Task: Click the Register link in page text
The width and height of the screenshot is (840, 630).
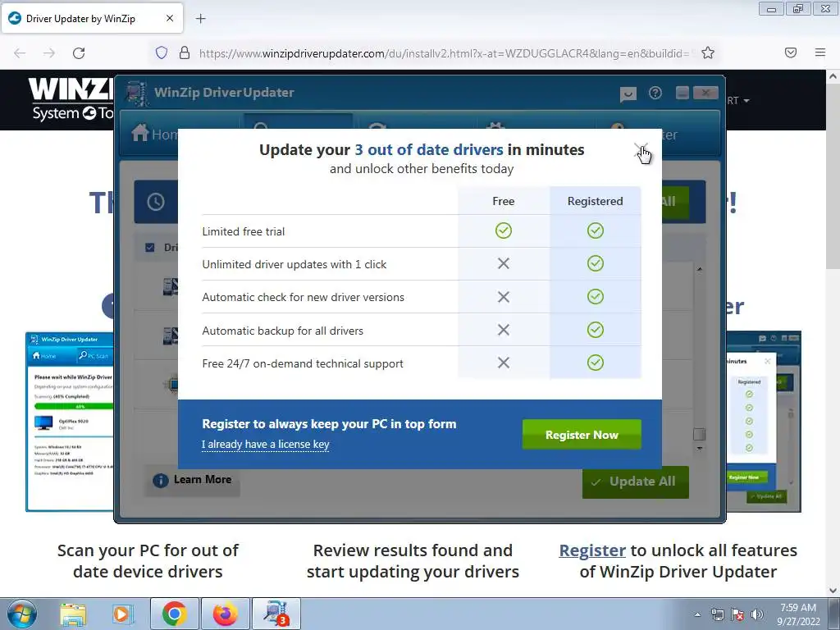Action: point(592,550)
